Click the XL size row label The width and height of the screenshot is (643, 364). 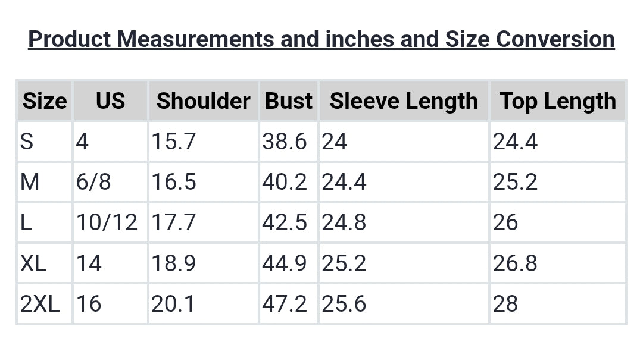[33, 263]
